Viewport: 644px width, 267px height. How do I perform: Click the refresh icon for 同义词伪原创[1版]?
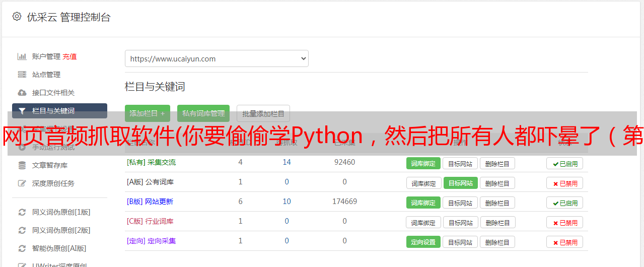coord(22,212)
